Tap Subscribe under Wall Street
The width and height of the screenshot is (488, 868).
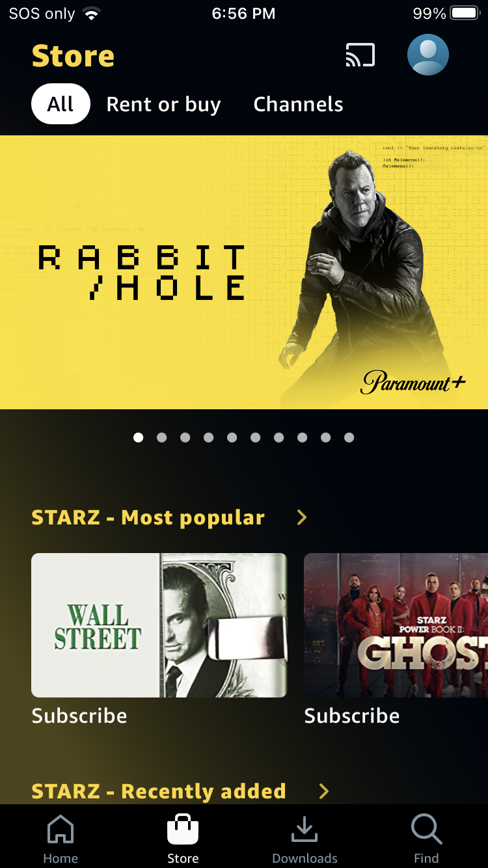coord(79,716)
